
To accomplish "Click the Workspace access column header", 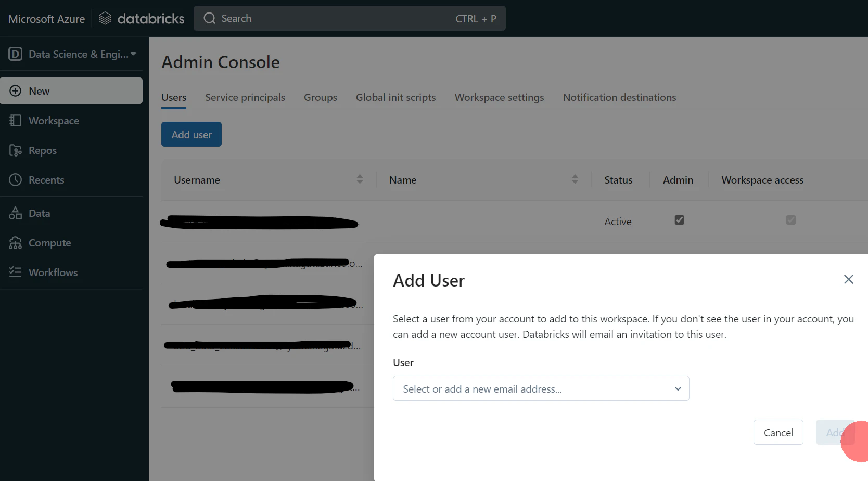I will click(x=762, y=180).
